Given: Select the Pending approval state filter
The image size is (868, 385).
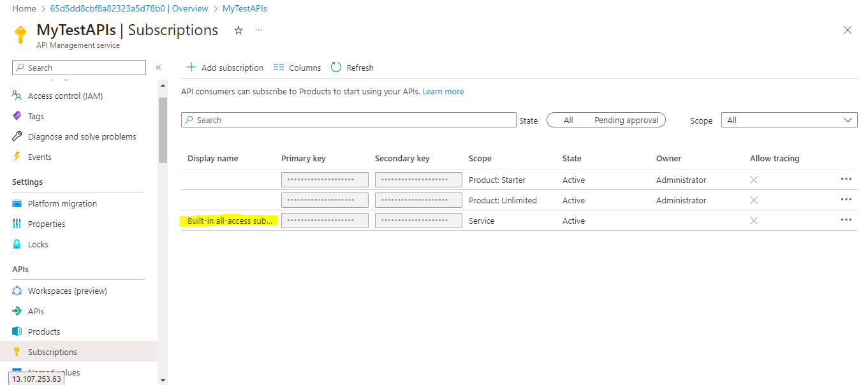Looking at the screenshot, I should pyautogui.click(x=626, y=120).
